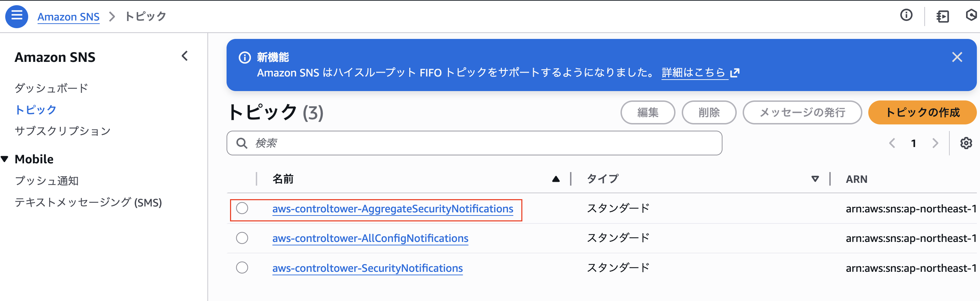Sort by the 名前 column arrow
Image resolution: width=980 pixels, height=301 pixels.
click(556, 179)
